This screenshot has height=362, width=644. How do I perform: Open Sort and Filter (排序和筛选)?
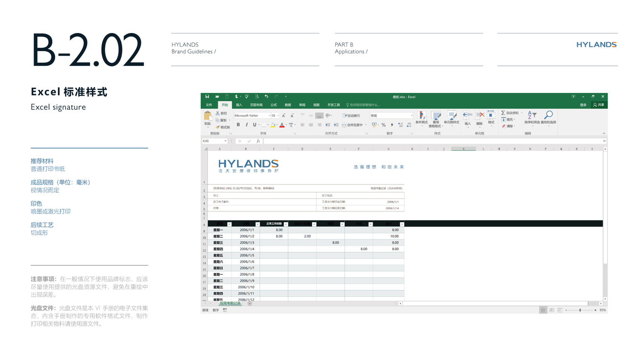[x=532, y=118]
